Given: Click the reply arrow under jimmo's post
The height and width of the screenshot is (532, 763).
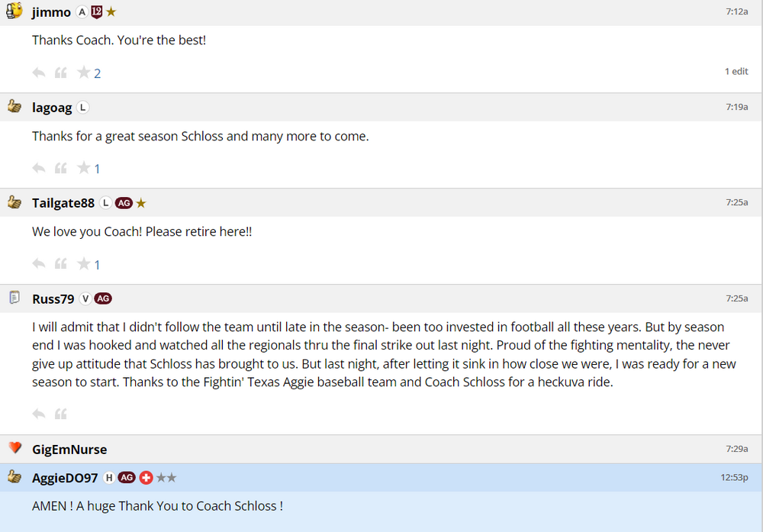Looking at the screenshot, I should point(39,73).
